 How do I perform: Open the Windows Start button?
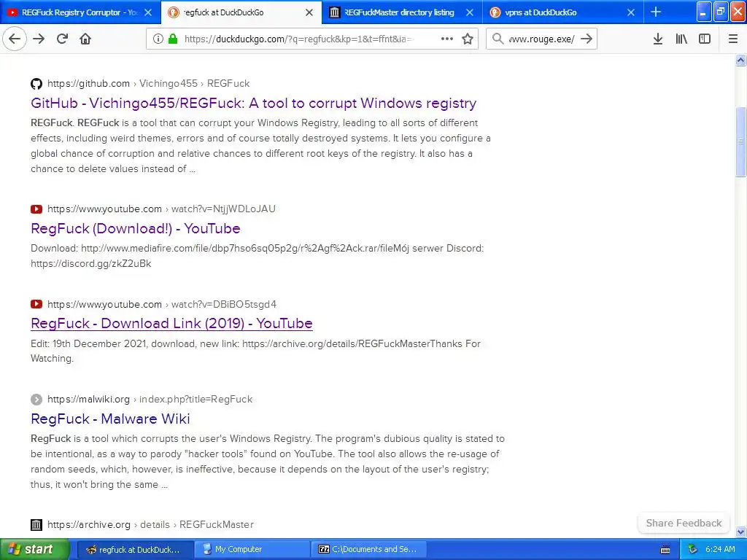pos(35,549)
